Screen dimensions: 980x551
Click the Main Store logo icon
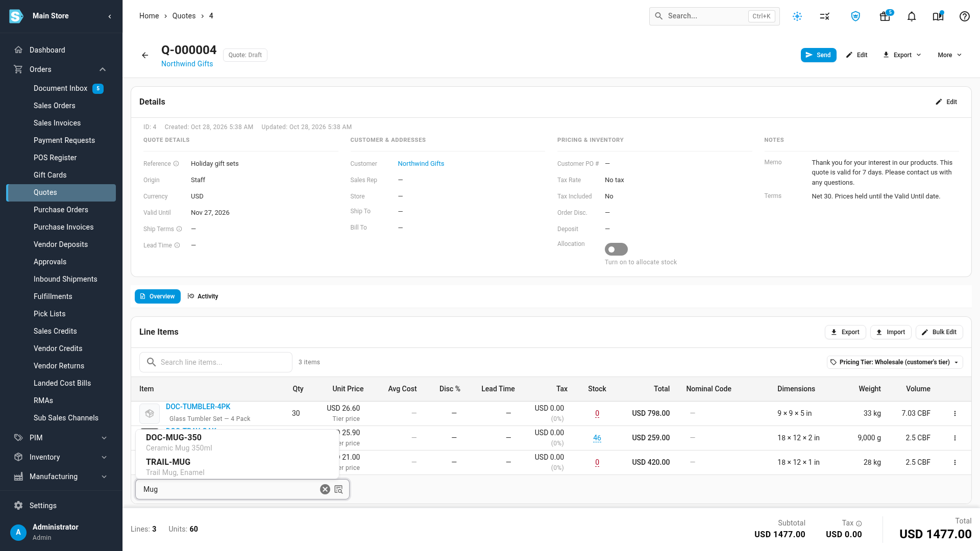tap(16, 16)
